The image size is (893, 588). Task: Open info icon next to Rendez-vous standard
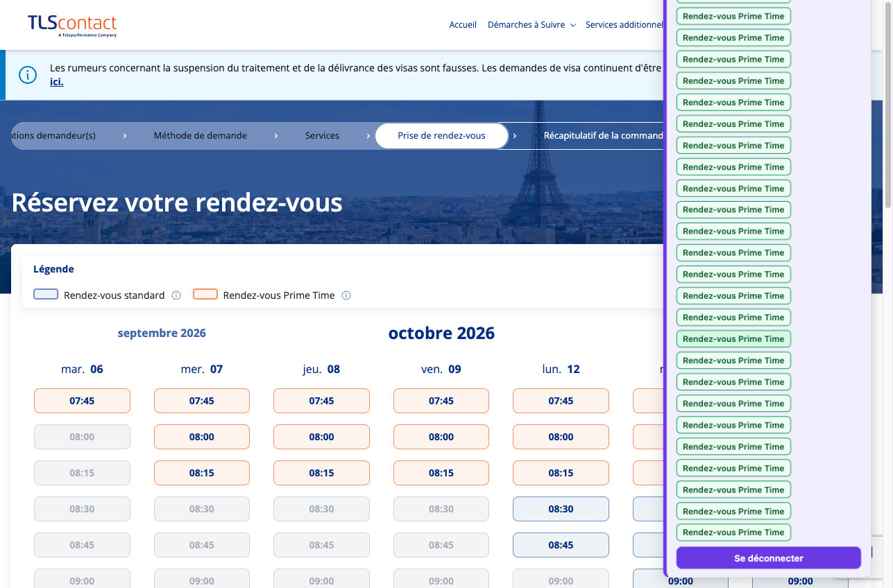click(176, 295)
